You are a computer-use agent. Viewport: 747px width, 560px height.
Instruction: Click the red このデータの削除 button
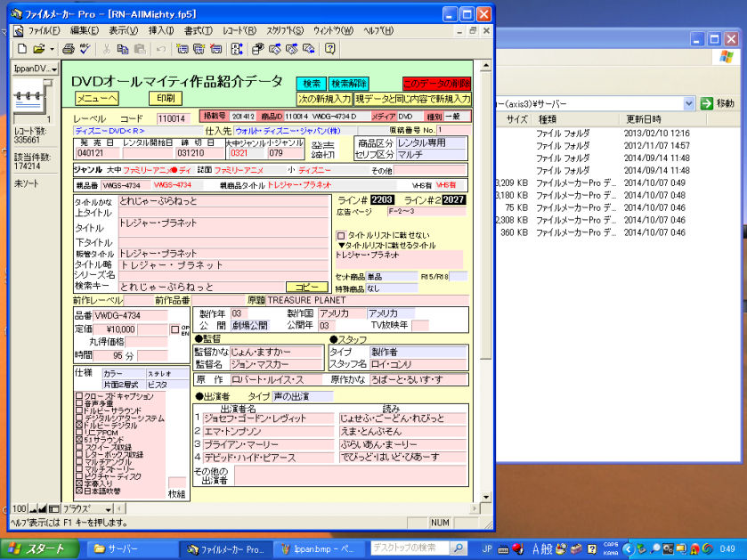click(x=437, y=84)
